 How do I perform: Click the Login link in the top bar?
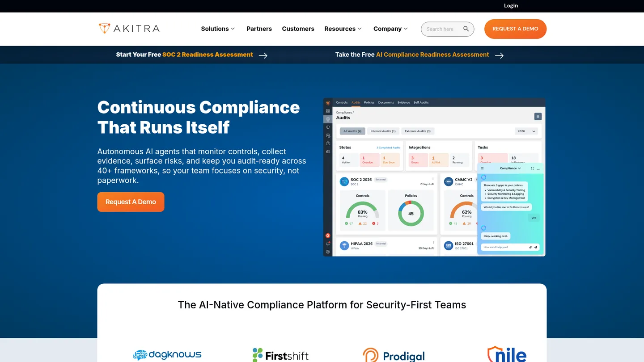pyautogui.click(x=511, y=6)
